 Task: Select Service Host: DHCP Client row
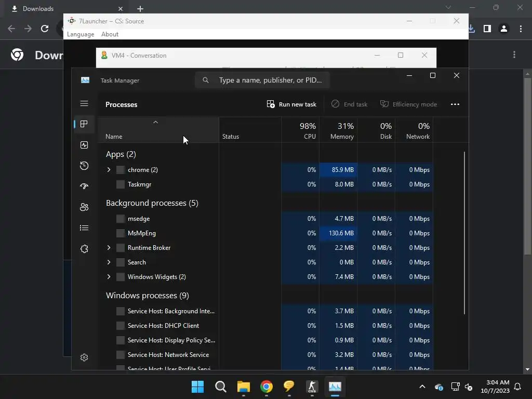[265, 325]
